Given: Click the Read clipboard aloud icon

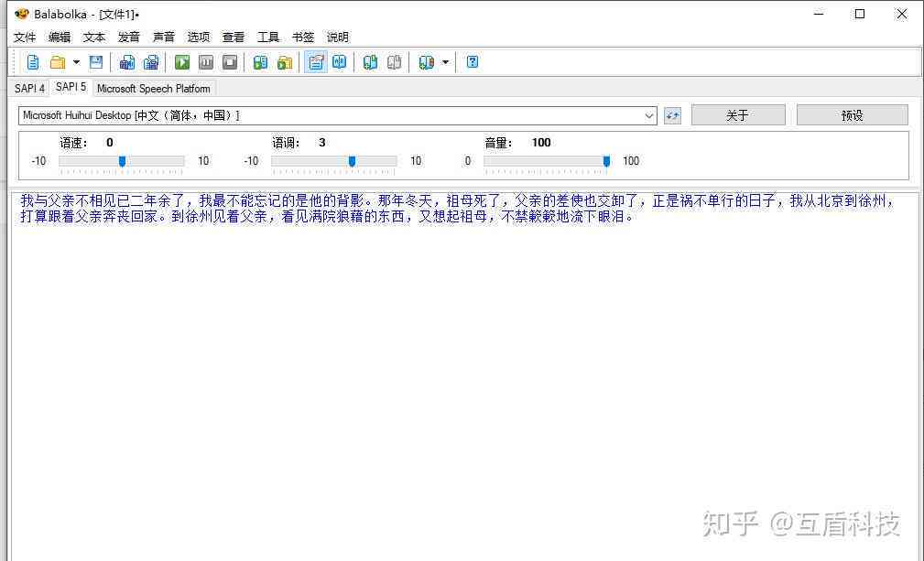Looking at the screenshot, I should pyautogui.click(x=260, y=62).
